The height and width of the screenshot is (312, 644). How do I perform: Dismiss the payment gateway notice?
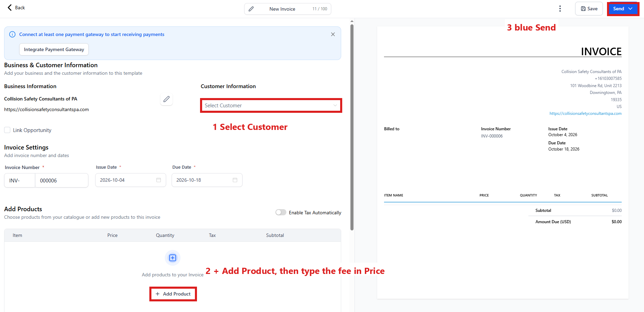click(x=333, y=34)
